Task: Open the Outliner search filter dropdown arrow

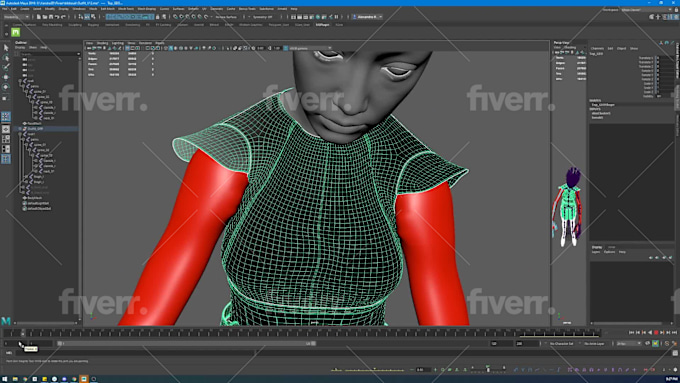Action: (78, 54)
